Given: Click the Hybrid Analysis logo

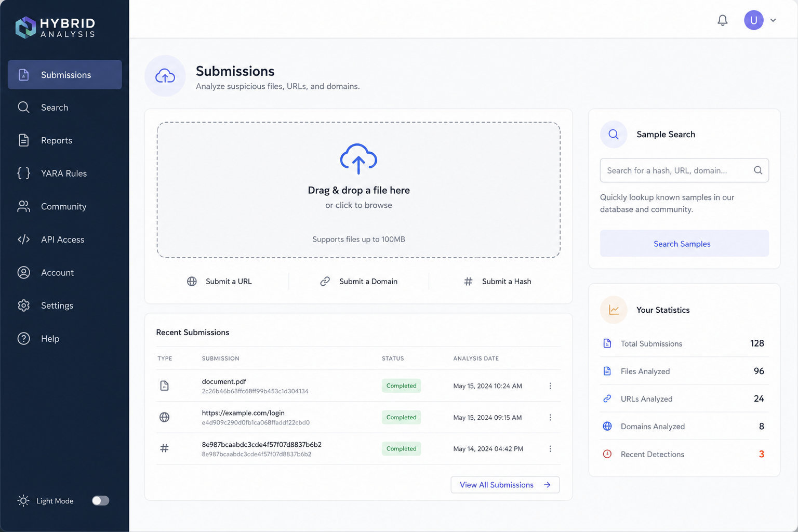Looking at the screenshot, I should (55, 28).
